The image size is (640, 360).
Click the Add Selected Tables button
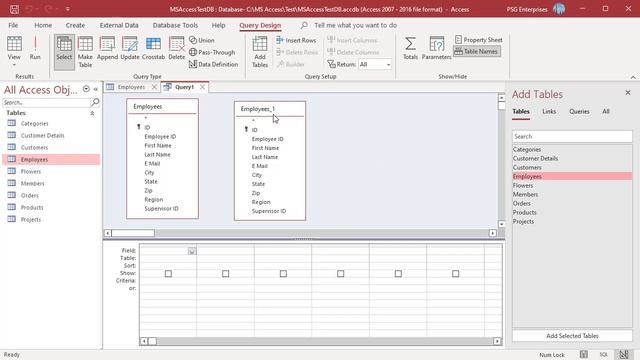click(x=572, y=336)
